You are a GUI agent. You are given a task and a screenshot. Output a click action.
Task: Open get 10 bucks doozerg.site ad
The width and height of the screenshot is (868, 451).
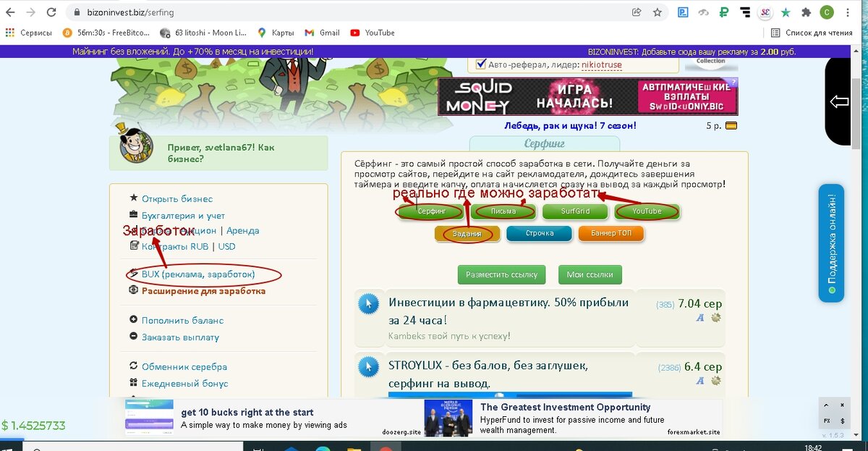click(x=273, y=418)
